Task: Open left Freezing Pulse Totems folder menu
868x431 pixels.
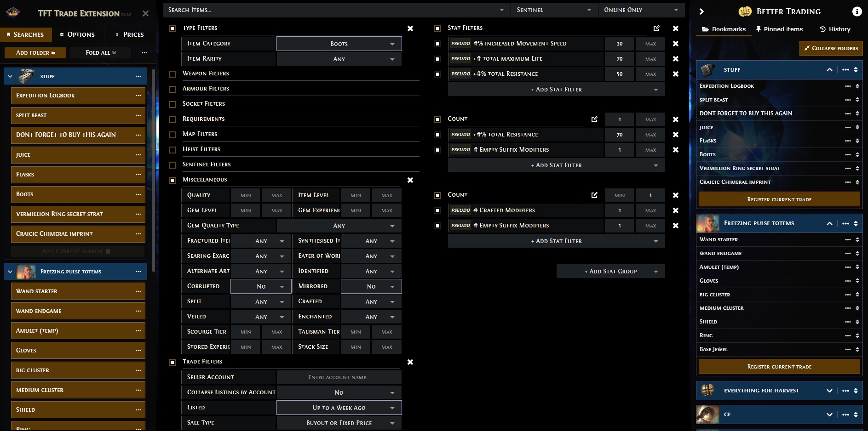Action: [x=138, y=272]
